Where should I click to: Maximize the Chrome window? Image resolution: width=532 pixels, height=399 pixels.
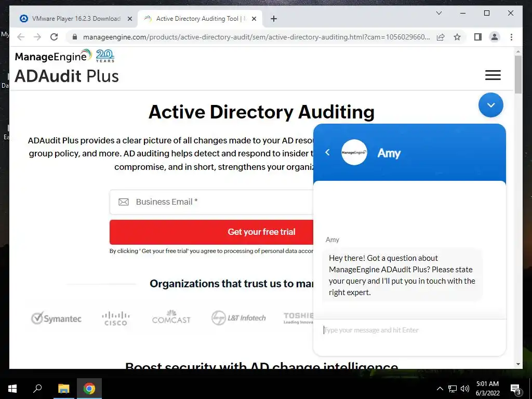click(x=486, y=13)
